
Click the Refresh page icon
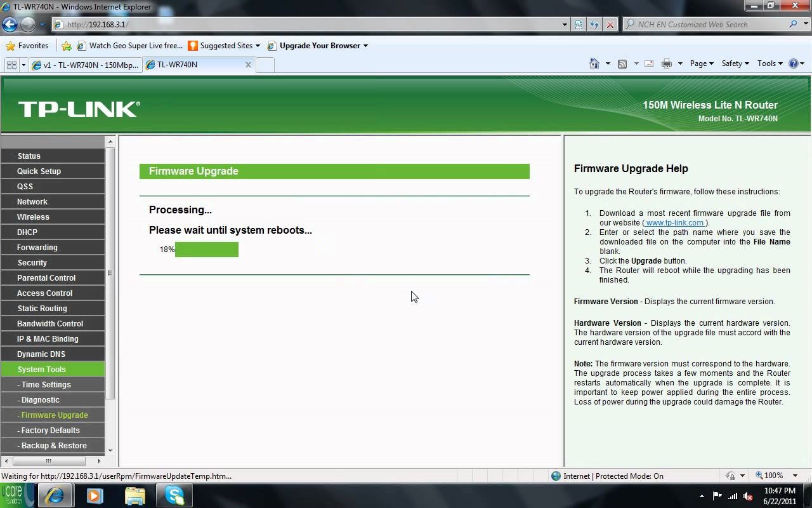594,25
